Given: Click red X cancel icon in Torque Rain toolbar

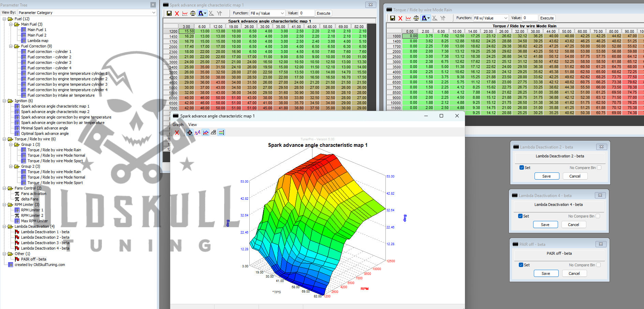Looking at the screenshot, I should pos(400,18).
